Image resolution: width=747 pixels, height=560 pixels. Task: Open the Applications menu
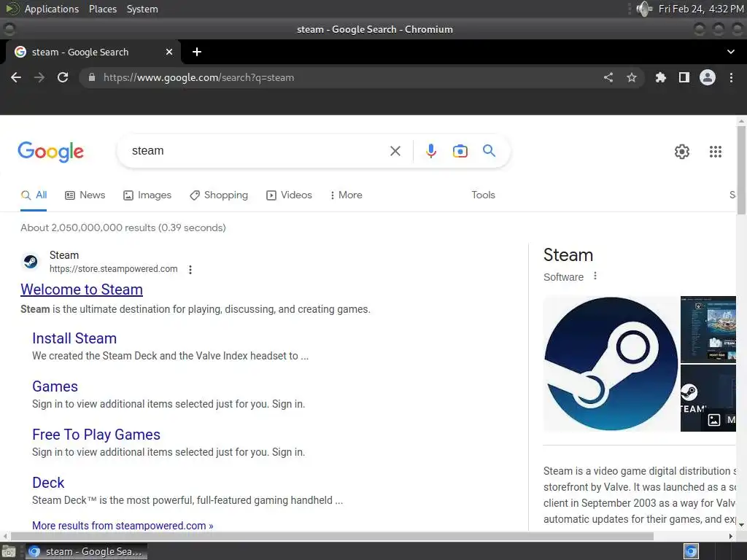[x=52, y=9]
